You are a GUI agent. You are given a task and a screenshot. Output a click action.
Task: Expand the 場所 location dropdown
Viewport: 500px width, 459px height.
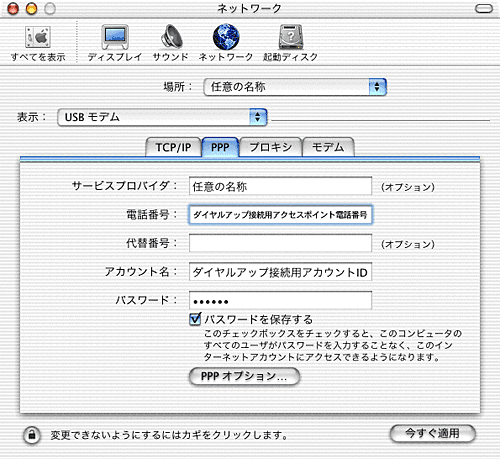tap(295, 87)
